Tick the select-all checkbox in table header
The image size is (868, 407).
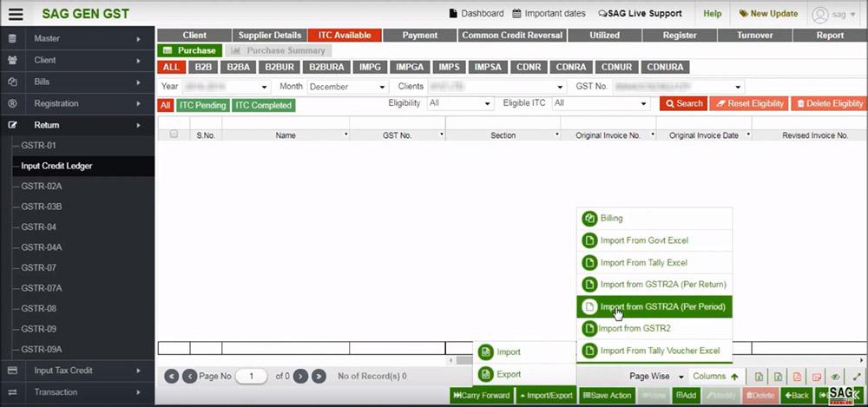[174, 135]
